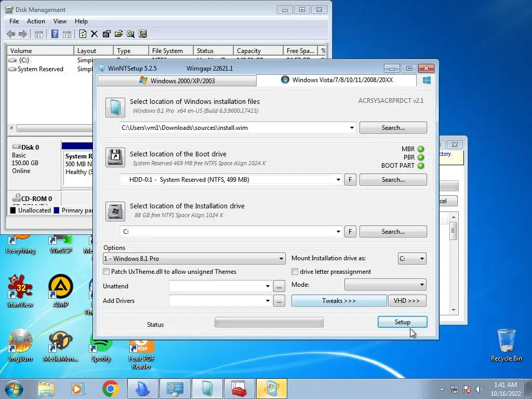532x399 pixels.
Task: Click the F button next to Boot drive
Action: 351,180
